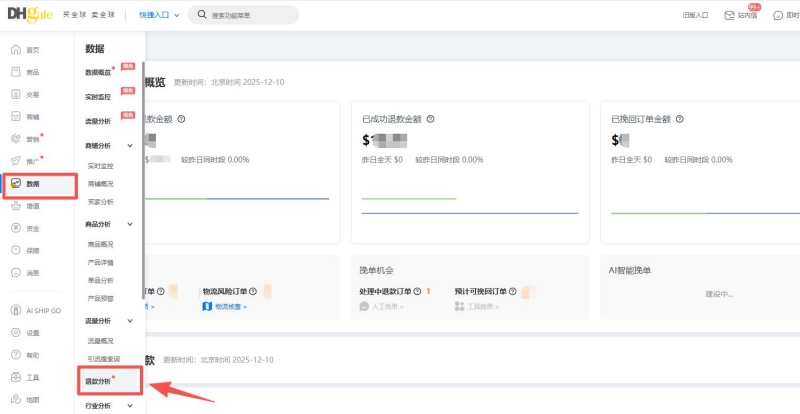Click the 首页 home icon in sidebar
This screenshot has width=800, height=414.
[x=16, y=50]
